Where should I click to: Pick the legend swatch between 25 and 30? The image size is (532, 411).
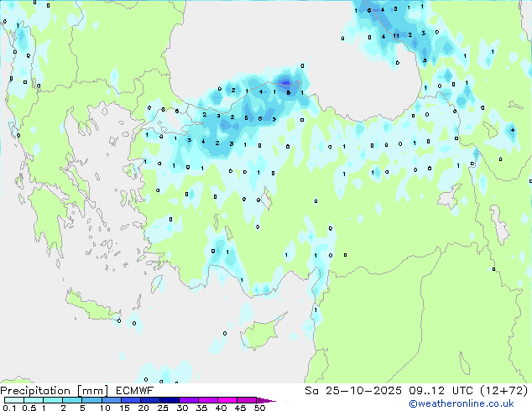click(x=169, y=400)
